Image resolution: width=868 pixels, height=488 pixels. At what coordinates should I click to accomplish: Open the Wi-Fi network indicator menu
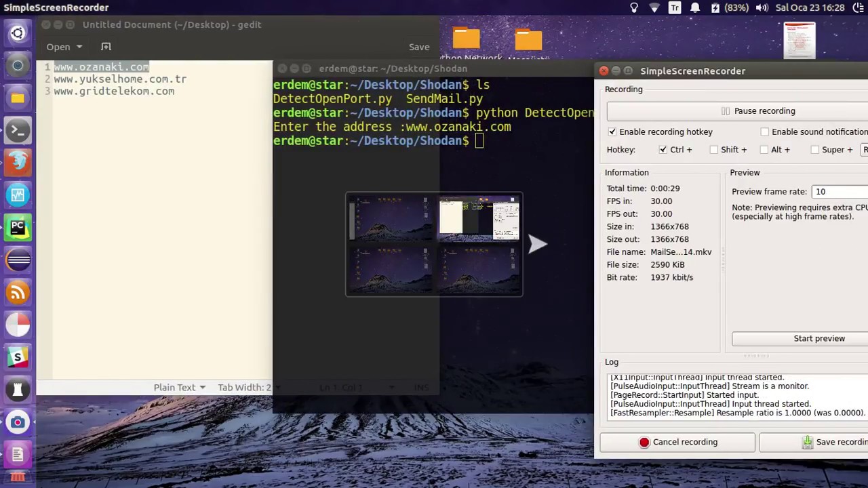click(x=654, y=7)
